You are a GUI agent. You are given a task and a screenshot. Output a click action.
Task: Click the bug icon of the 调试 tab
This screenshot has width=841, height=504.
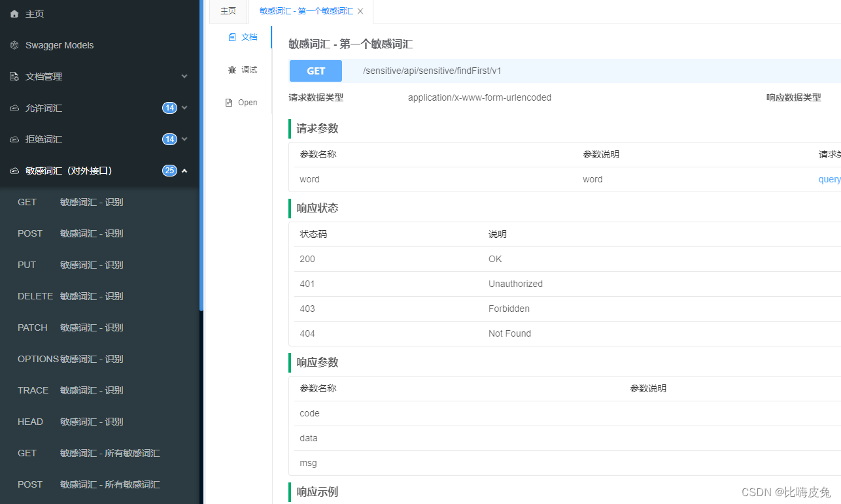pyautogui.click(x=232, y=70)
